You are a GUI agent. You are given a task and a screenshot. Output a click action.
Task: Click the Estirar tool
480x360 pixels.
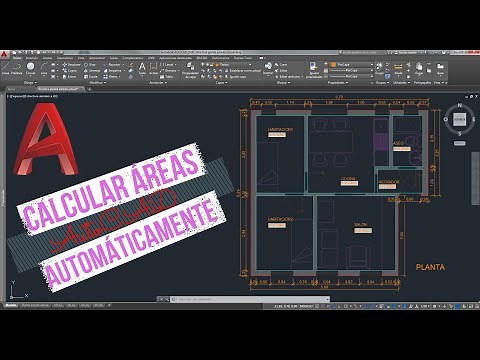click(x=70, y=77)
